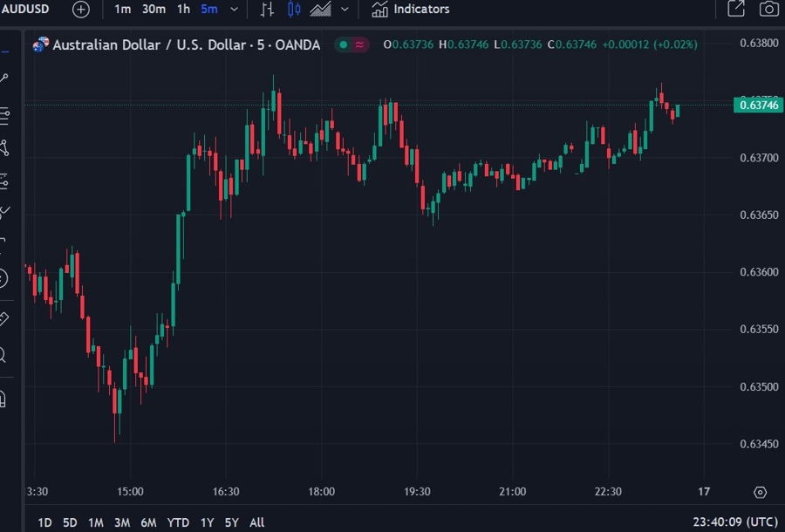Set the date range to 5Y
This screenshot has height=532, width=785.
tap(232, 522)
